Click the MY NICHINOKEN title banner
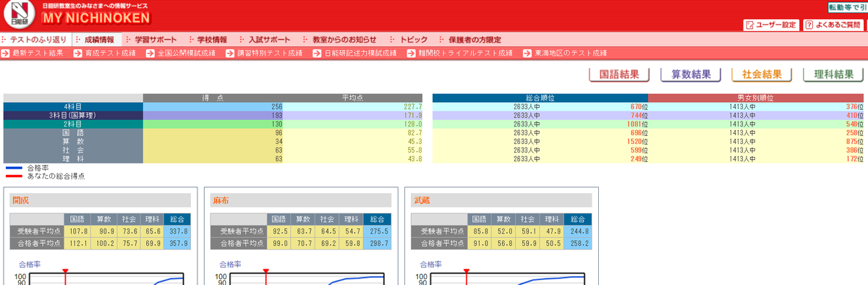Image resolution: width=868 pixels, height=285 pixels. click(x=96, y=17)
